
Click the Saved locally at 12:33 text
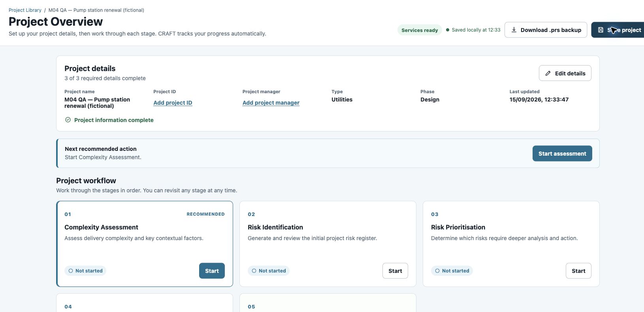476,30
